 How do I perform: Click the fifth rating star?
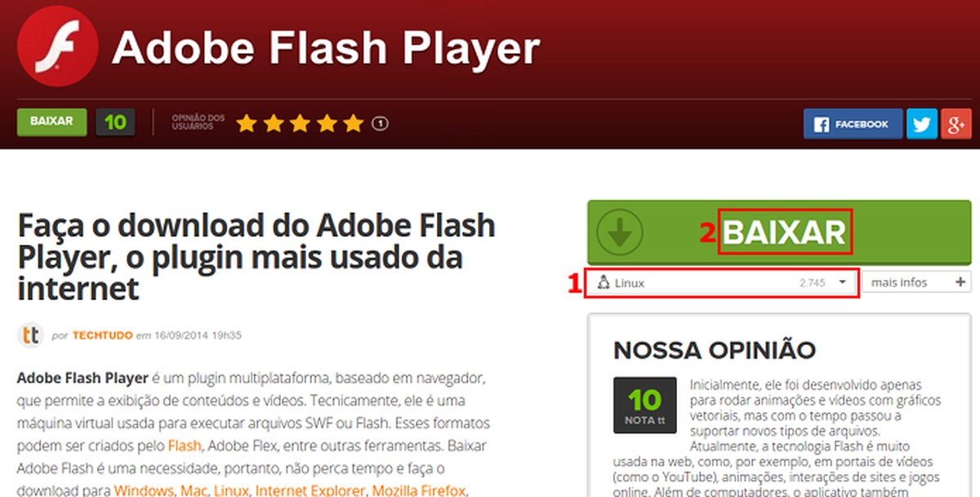pos(353,124)
